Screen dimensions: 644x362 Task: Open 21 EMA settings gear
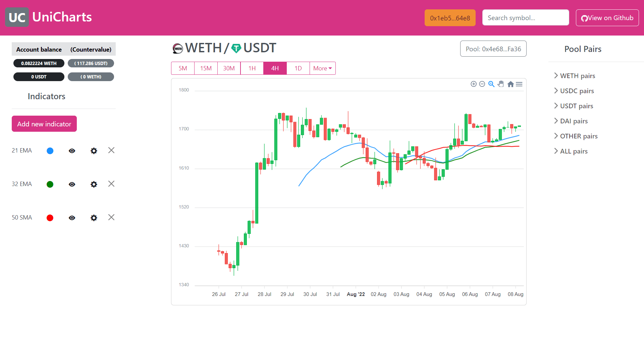(94, 151)
